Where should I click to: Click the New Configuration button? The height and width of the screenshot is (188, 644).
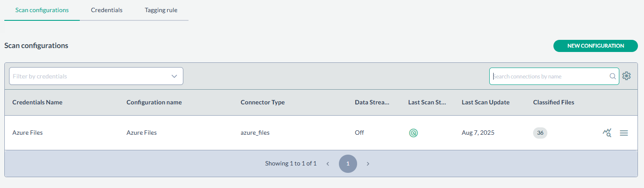coord(595,46)
